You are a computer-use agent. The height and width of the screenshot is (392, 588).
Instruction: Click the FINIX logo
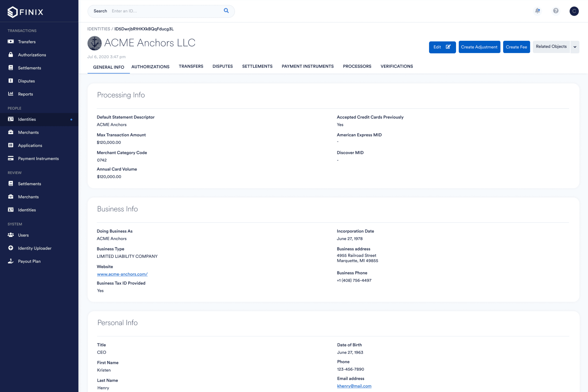25,12
